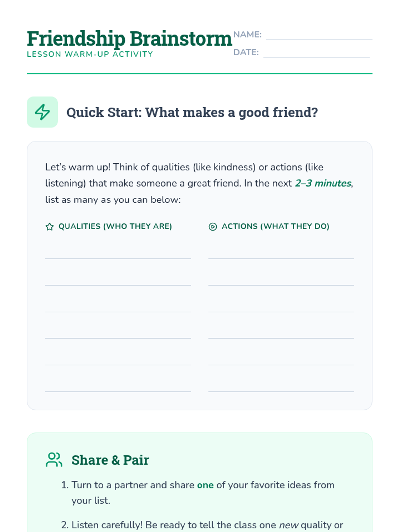Screen dimensions: 399x532
Task: Click the Qualities (Who They Are) label
Action: click(x=115, y=226)
